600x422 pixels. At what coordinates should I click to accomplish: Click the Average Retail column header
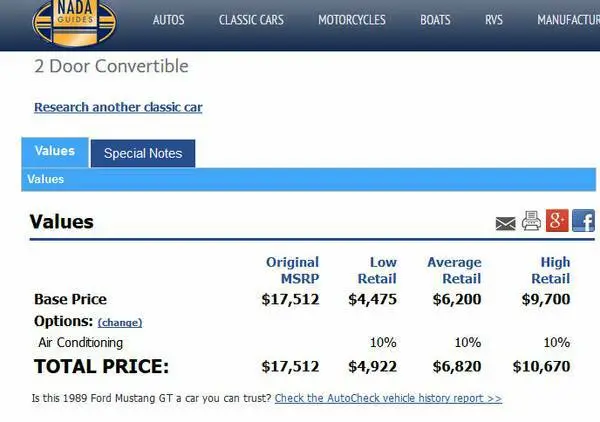point(454,270)
